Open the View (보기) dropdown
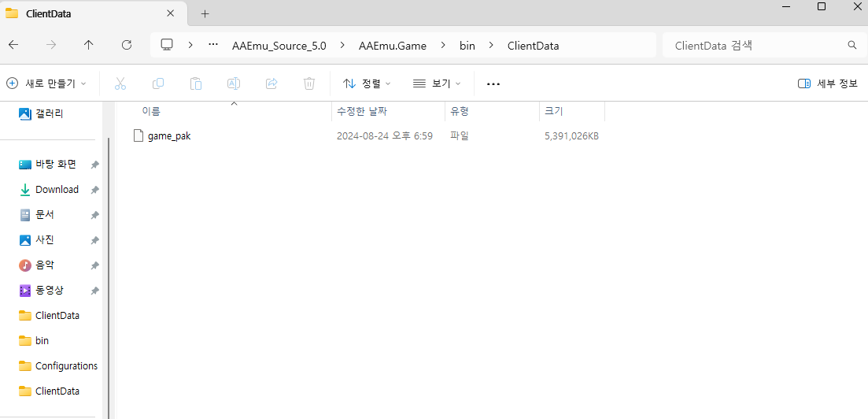Viewport: 868px width, 419px height. click(x=437, y=83)
